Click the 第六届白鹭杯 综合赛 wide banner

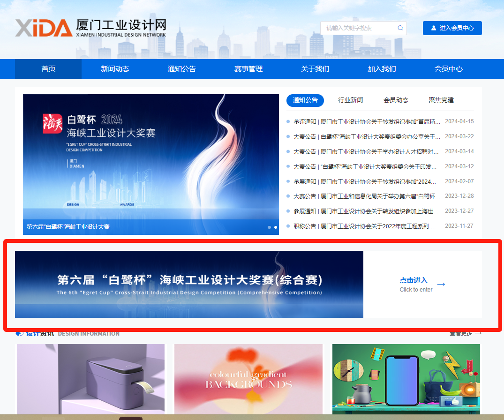tap(189, 284)
